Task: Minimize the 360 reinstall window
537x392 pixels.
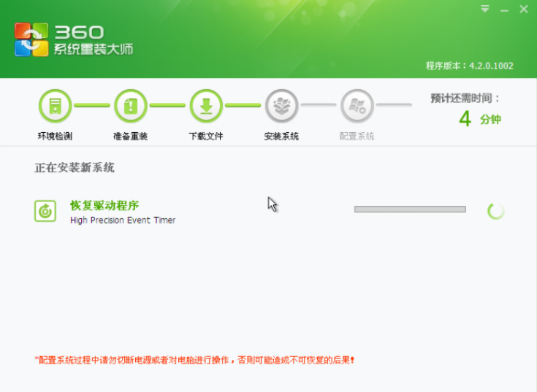Action: (x=504, y=9)
